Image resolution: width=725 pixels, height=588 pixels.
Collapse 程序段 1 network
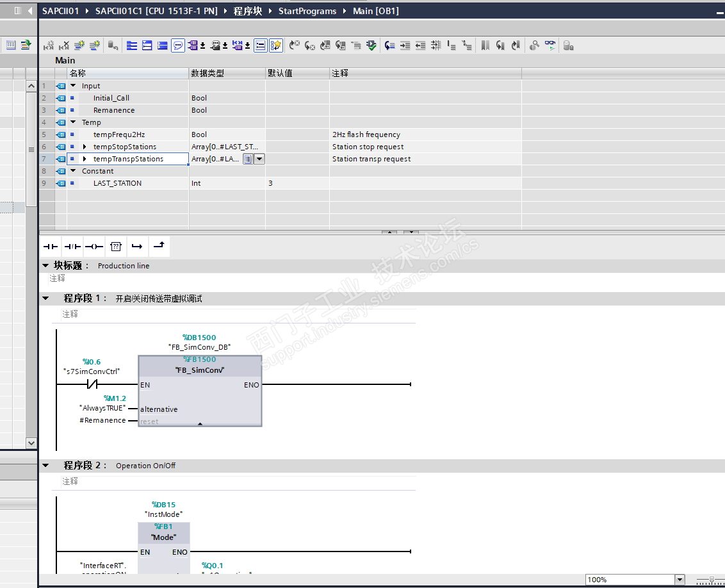point(45,298)
